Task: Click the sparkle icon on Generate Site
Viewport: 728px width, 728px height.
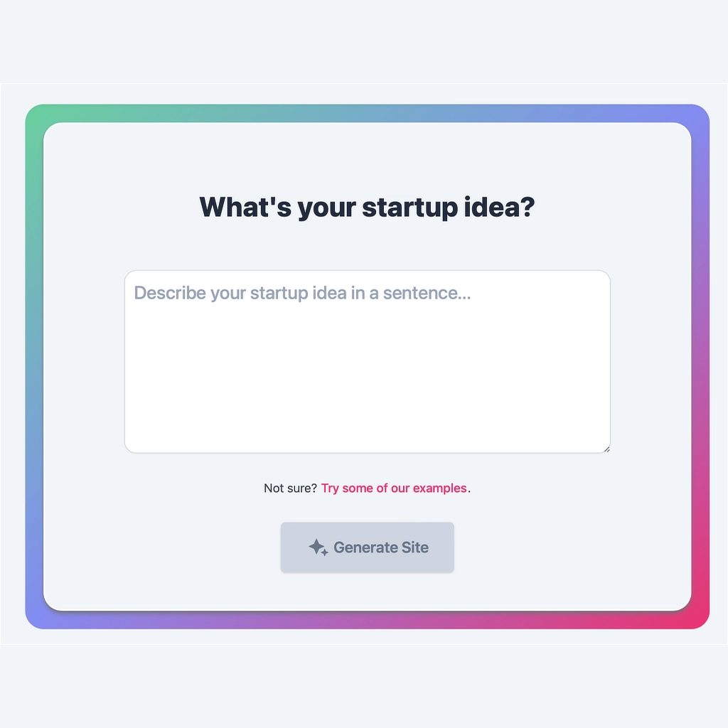Action: [x=318, y=547]
